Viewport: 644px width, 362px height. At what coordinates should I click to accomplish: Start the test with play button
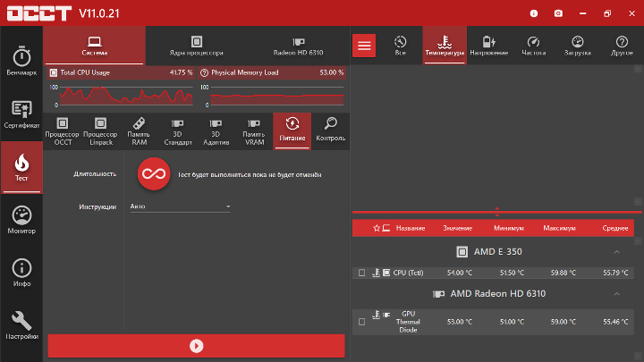point(196,346)
